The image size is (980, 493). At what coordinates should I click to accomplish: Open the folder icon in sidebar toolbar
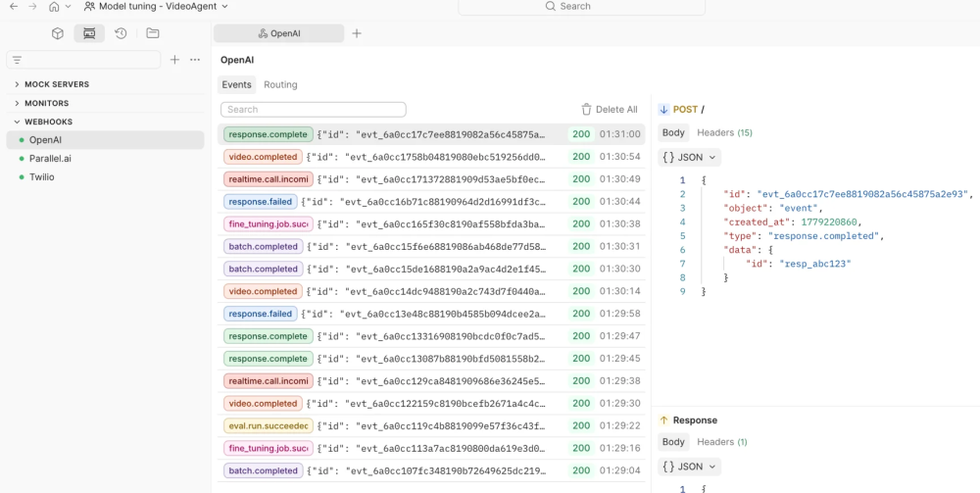coord(153,33)
